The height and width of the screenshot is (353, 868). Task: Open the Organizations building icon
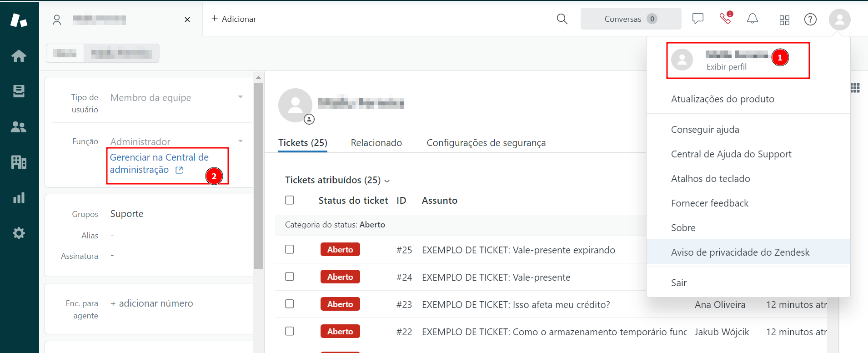(19, 162)
